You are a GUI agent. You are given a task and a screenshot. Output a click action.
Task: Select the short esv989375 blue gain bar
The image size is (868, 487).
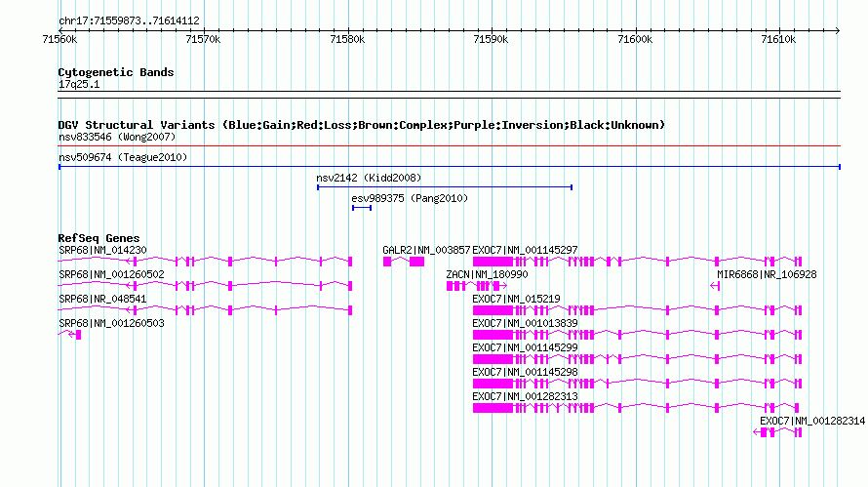coord(362,208)
